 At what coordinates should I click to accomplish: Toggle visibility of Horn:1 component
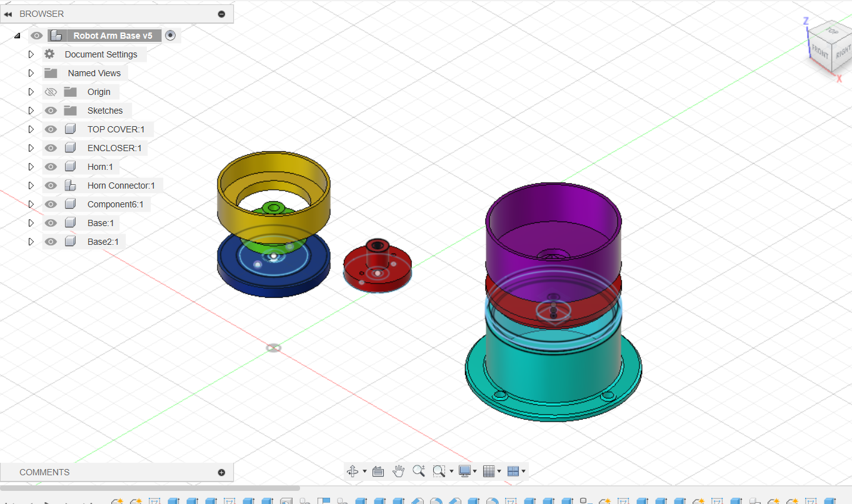[x=51, y=167]
